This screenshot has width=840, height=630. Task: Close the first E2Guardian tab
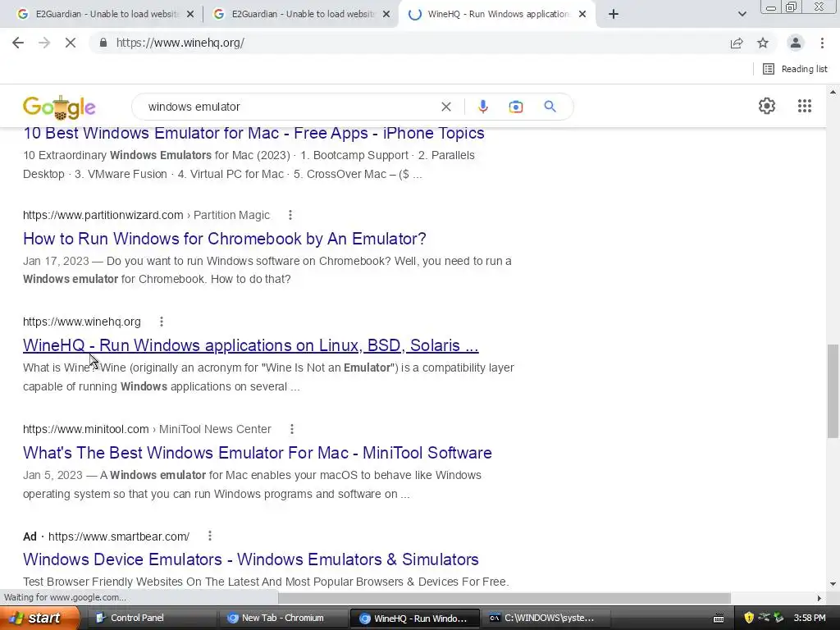(x=190, y=14)
